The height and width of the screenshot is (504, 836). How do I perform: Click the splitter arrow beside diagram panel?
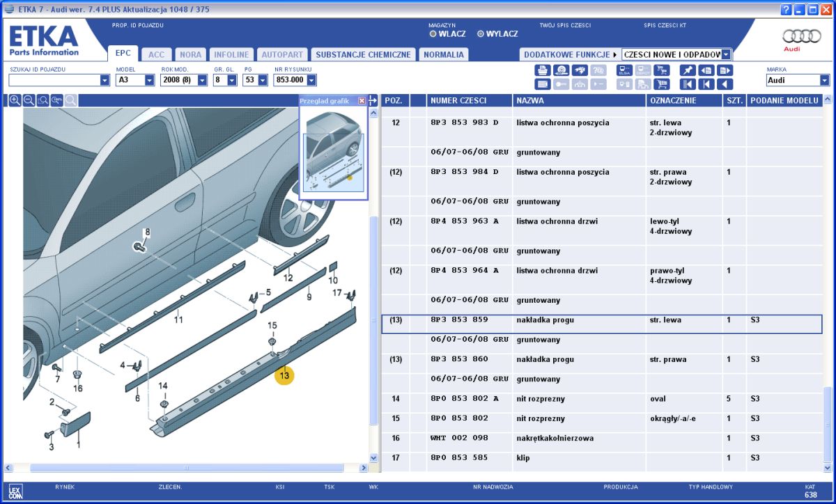373,100
